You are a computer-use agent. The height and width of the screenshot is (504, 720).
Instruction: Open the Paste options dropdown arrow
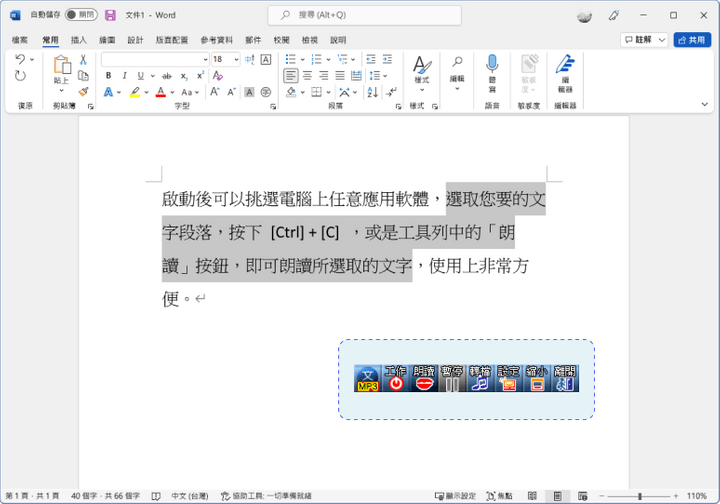pos(62,90)
